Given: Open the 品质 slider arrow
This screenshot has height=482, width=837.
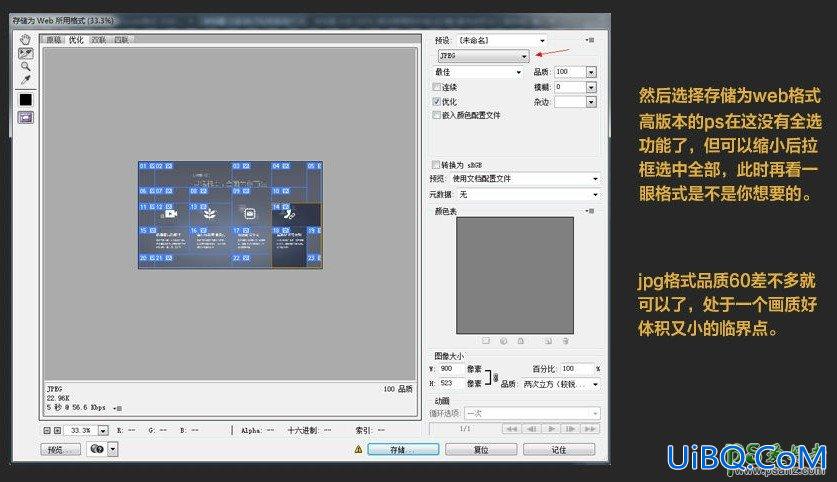Looking at the screenshot, I should (x=591, y=72).
